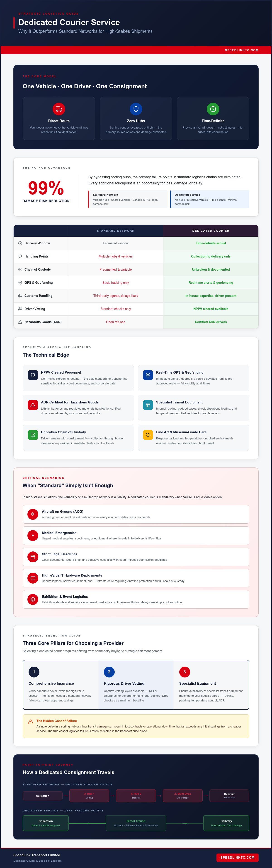Click the red triangle icon for ADR Certified
The width and height of the screenshot is (272, 868).
click(33, 405)
